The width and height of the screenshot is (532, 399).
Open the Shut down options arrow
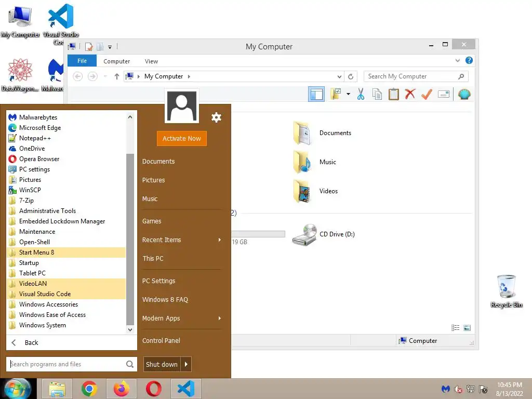(186, 364)
